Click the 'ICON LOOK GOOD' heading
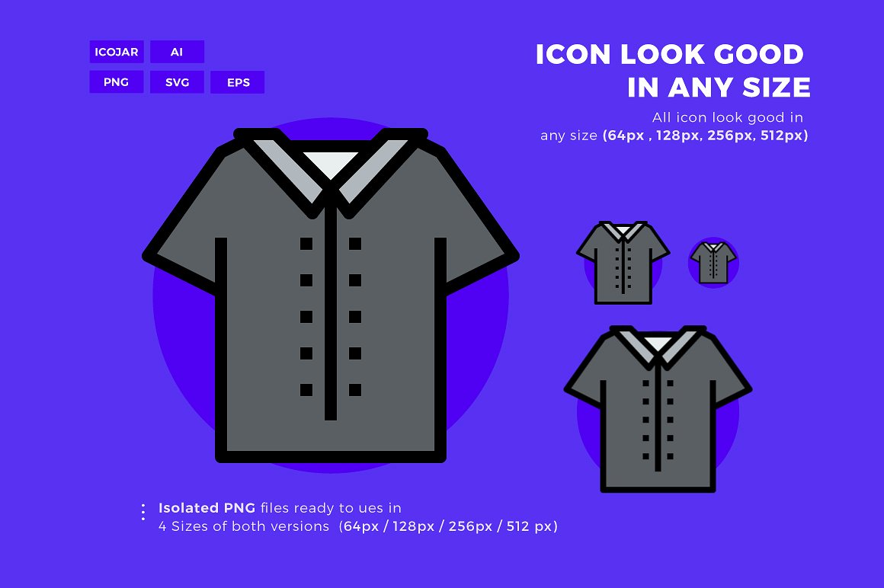 tap(669, 55)
